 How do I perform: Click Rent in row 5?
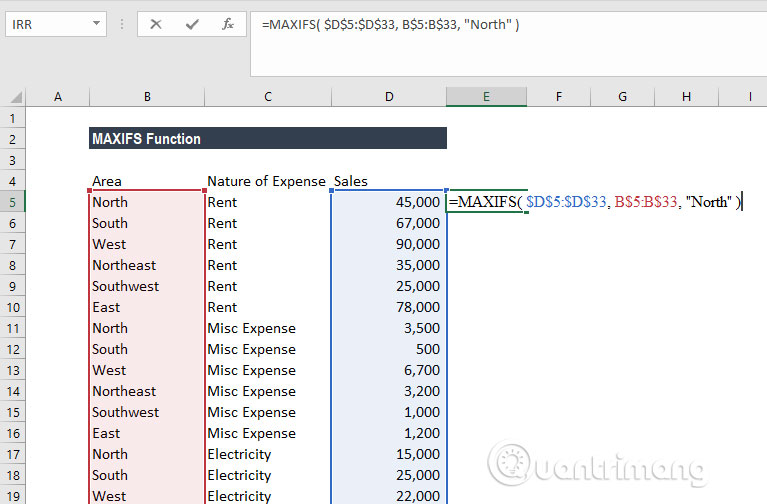222,202
